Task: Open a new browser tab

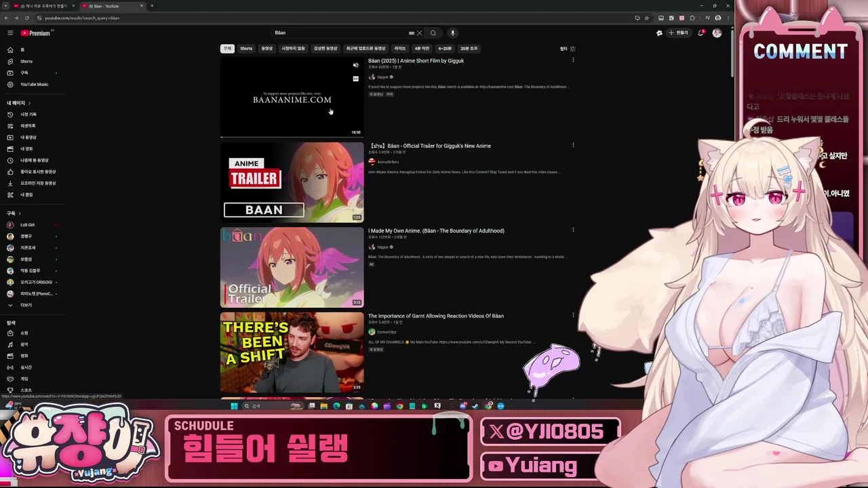Action: tap(152, 6)
